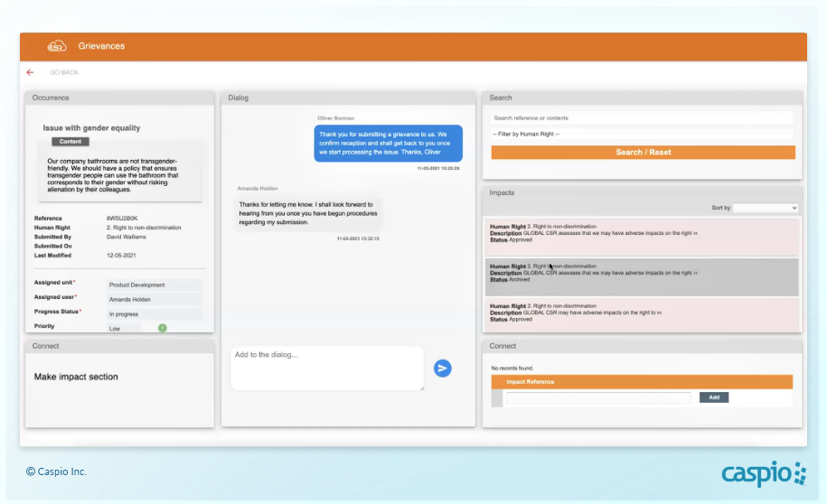The height and width of the screenshot is (504, 827).
Task: Select the Archived impact record
Action: tap(643, 274)
